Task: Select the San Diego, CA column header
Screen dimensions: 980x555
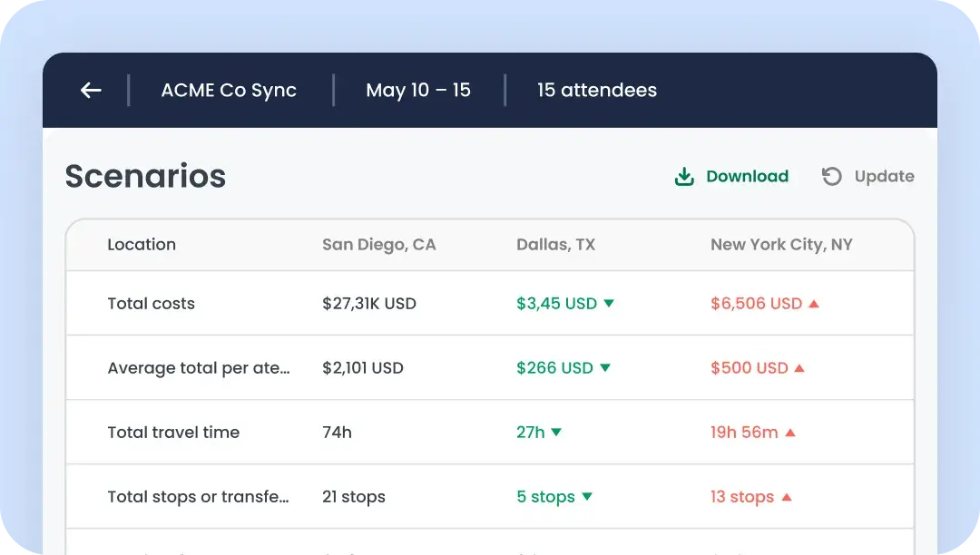Action: pos(378,245)
